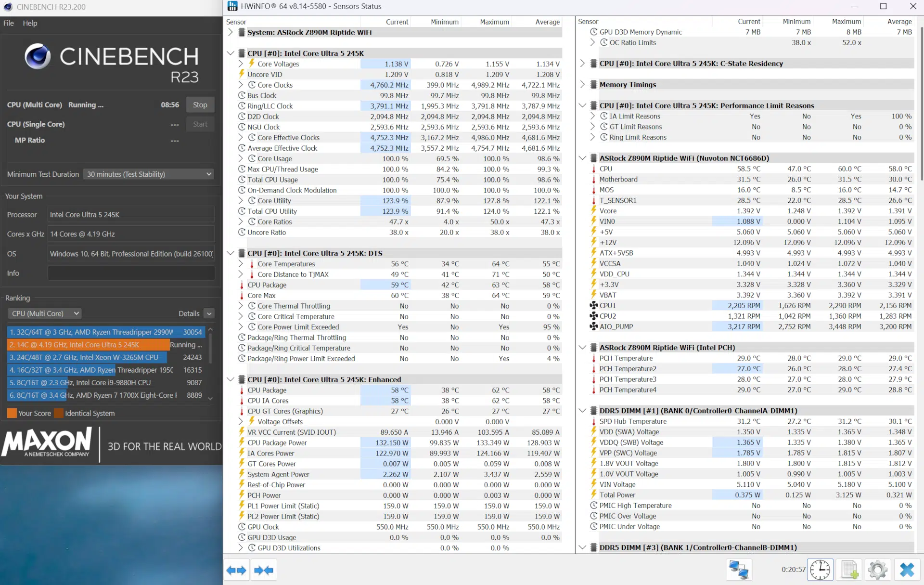Click the Cinebench sphere logo in the header
The height and width of the screenshot is (585, 924).
[x=38, y=56]
